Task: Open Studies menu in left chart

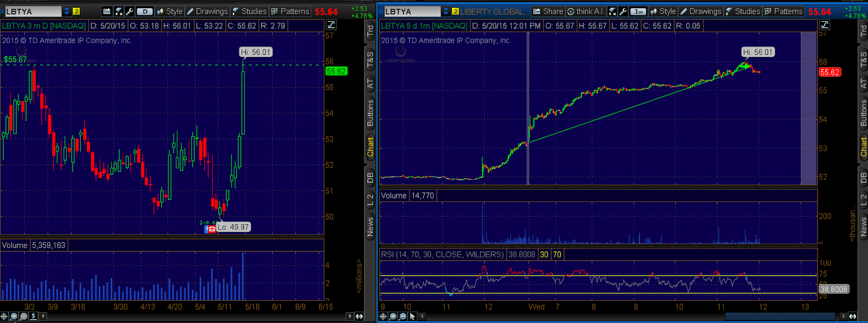Action: 250,11
